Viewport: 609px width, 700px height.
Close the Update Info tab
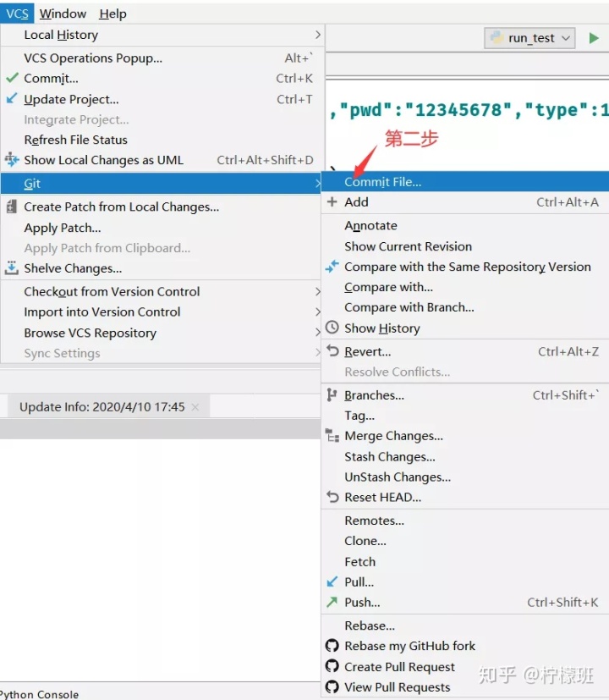tap(195, 406)
